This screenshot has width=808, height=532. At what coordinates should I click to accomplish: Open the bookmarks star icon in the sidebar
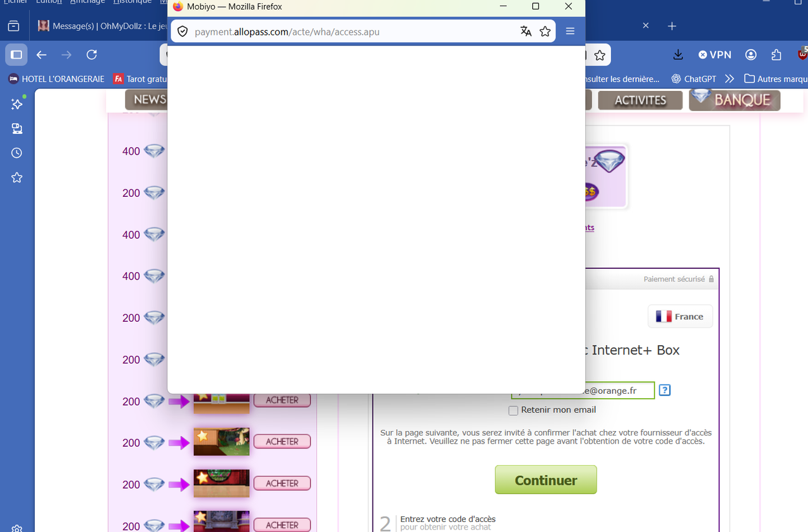[17, 178]
